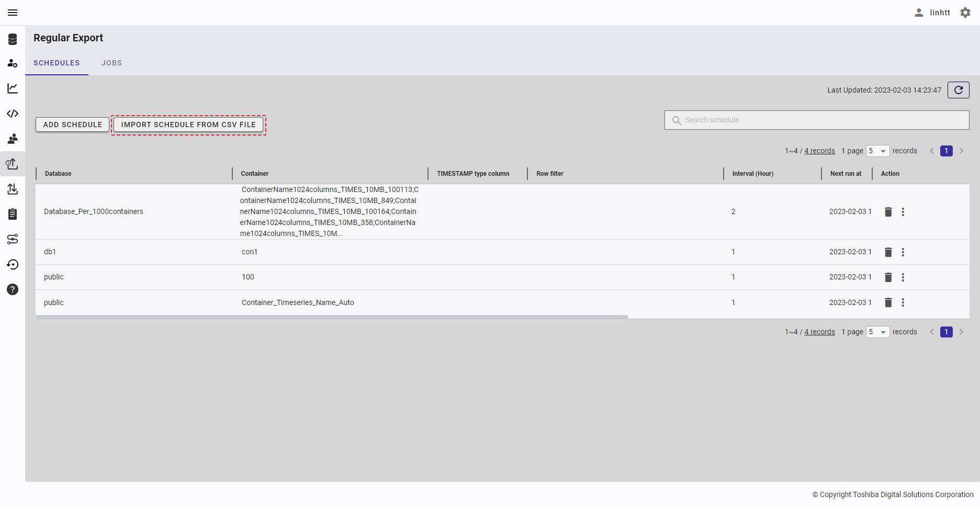Open the user settings sidebar icon
This screenshot has height=507, width=980.
tap(13, 63)
